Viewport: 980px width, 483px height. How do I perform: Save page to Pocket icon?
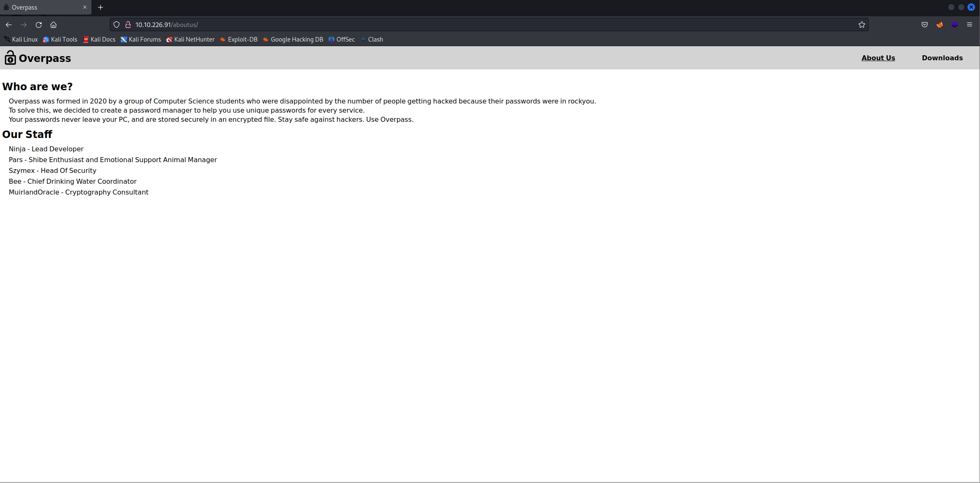click(924, 25)
